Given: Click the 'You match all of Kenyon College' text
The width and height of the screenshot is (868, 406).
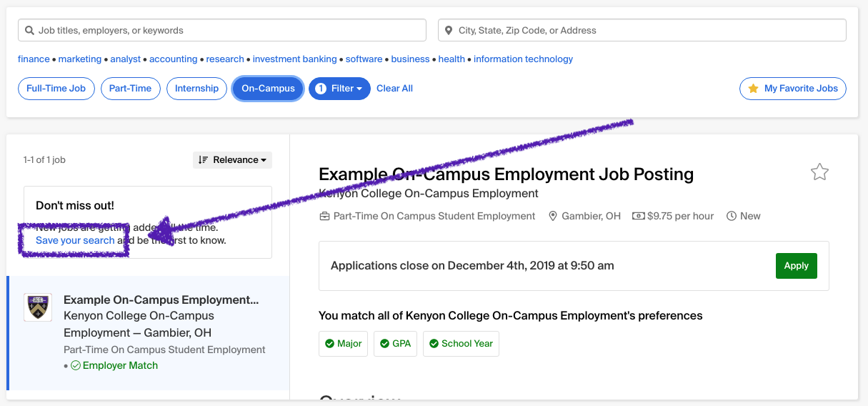Looking at the screenshot, I should point(511,316).
